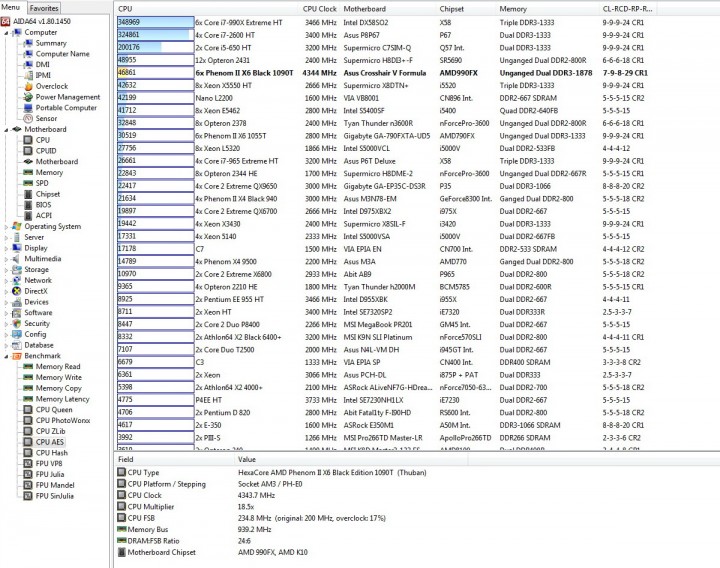Open the CPU PhotoWorxx benchmark icon
720x568 pixels.
[28, 421]
